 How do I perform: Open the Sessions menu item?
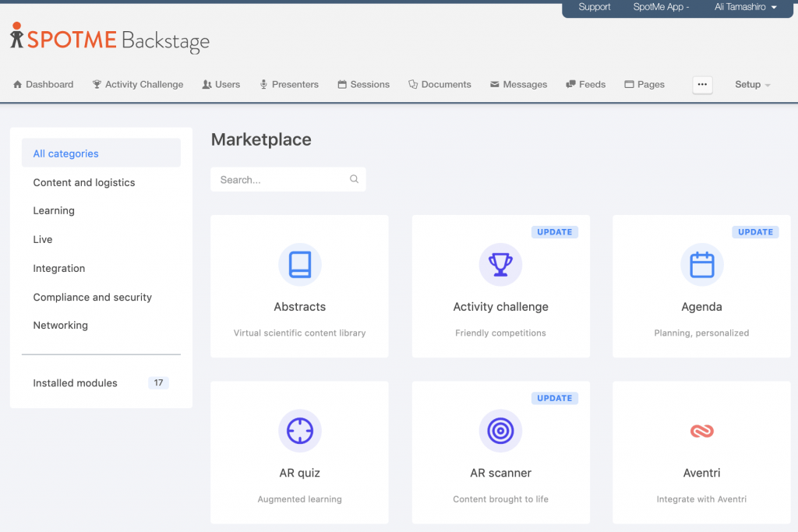(363, 84)
